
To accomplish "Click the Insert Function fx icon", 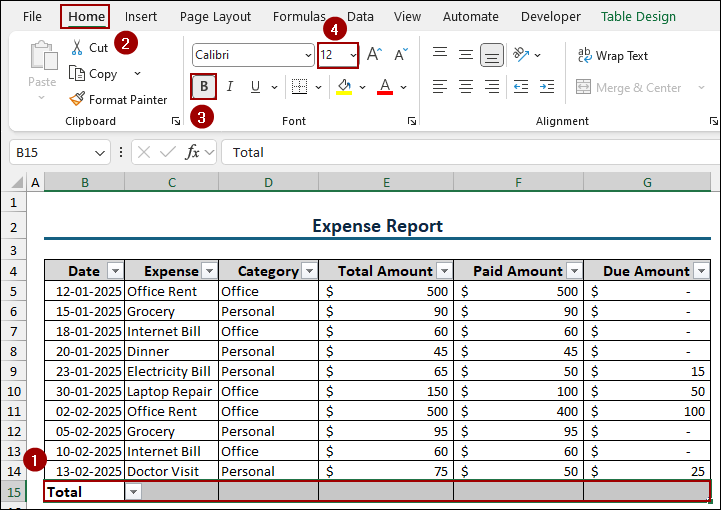I will point(193,152).
